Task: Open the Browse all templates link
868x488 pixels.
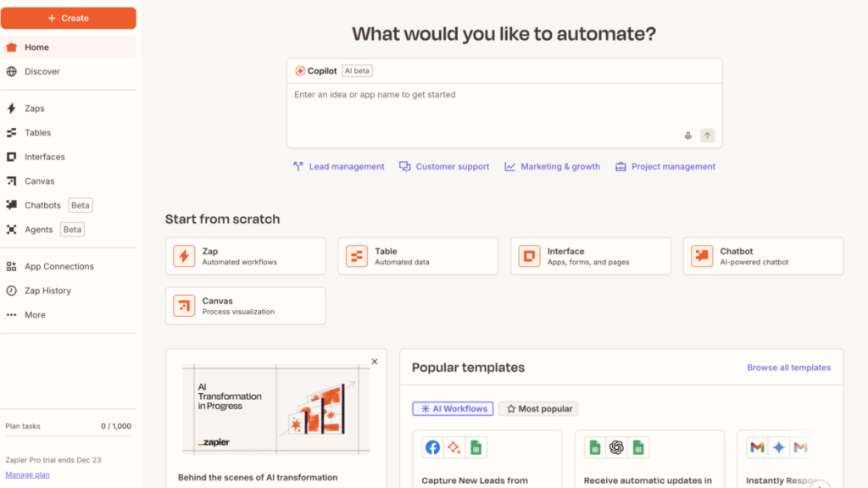Action: (x=788, y=368)
